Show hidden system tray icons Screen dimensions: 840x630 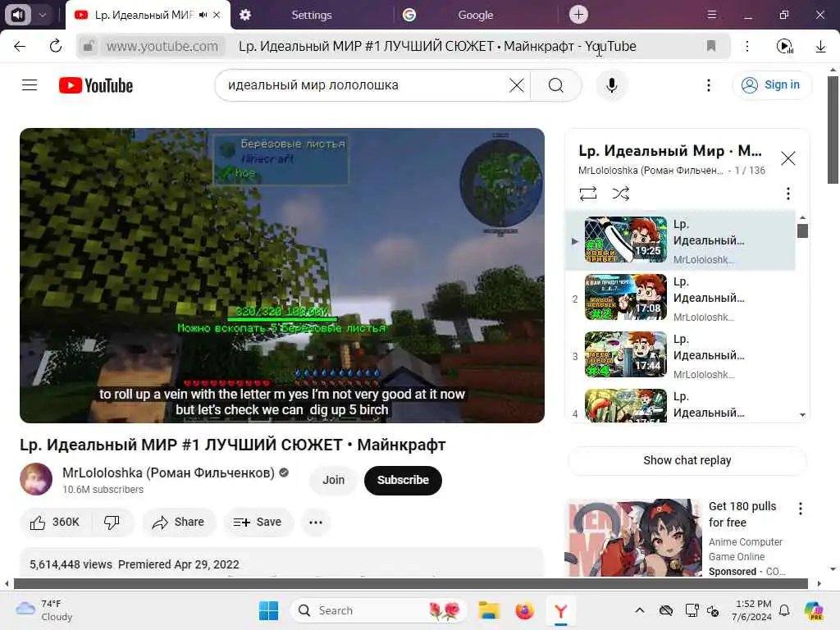click(640, 610)
